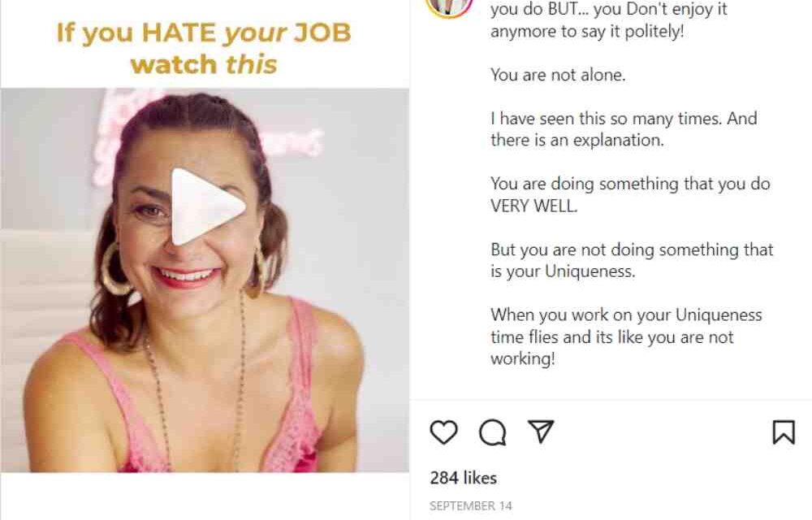Click the 'If you HATE your JOB' headline
Image resolution: width=812 pixels, height=520 pixels.
[x=204, y=33]
